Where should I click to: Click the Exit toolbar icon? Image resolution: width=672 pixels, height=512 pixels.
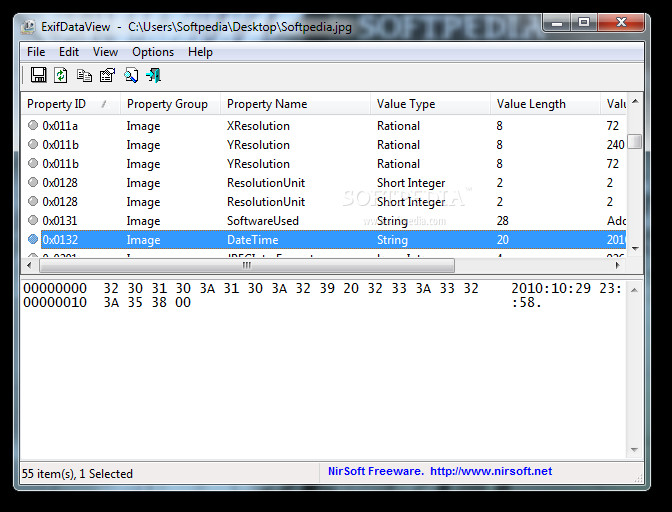point(153,75)
